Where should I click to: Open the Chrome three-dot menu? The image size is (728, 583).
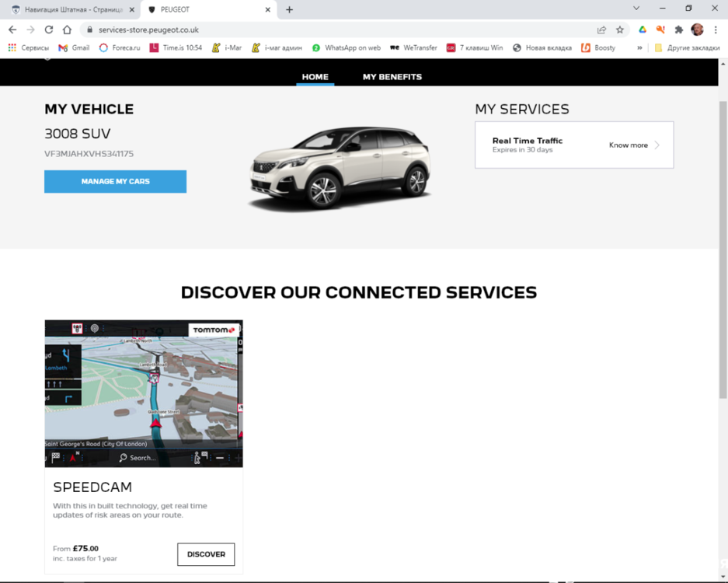click(x=716, y=30)
